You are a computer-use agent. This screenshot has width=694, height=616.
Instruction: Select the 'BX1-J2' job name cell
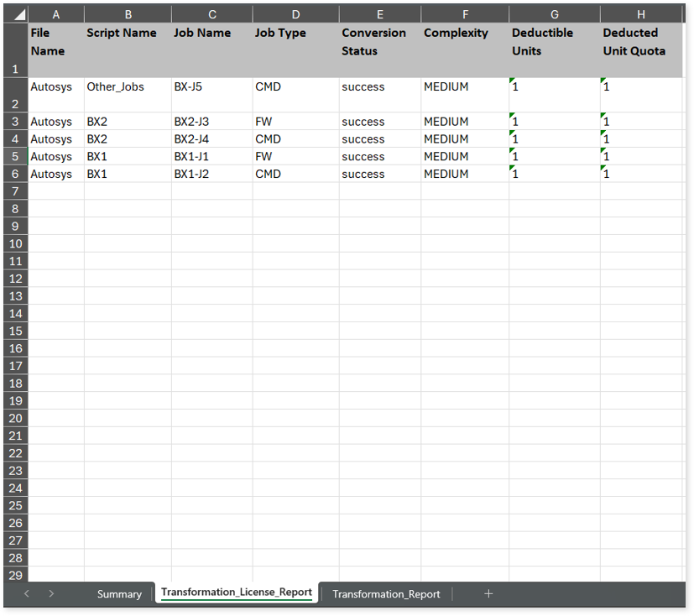(212, 174)
